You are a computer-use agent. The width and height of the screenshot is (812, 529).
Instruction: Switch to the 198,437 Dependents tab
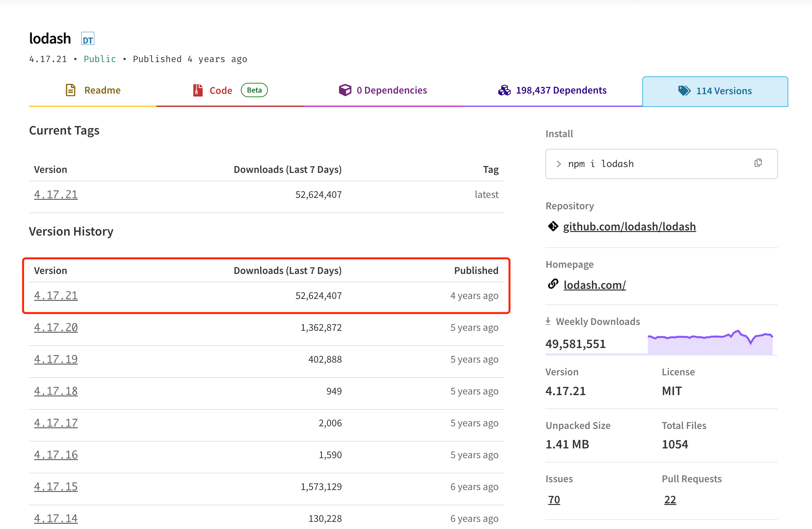561,90
